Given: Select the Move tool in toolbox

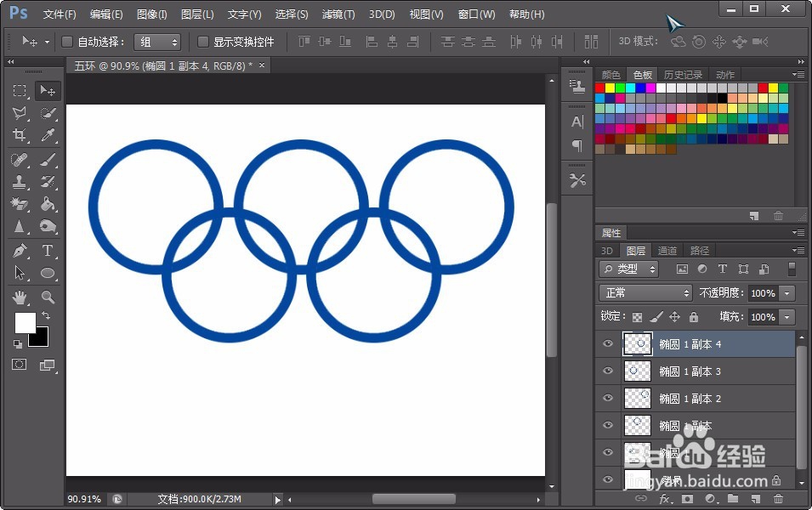Looking at the screenshot, I should [48, 91].
